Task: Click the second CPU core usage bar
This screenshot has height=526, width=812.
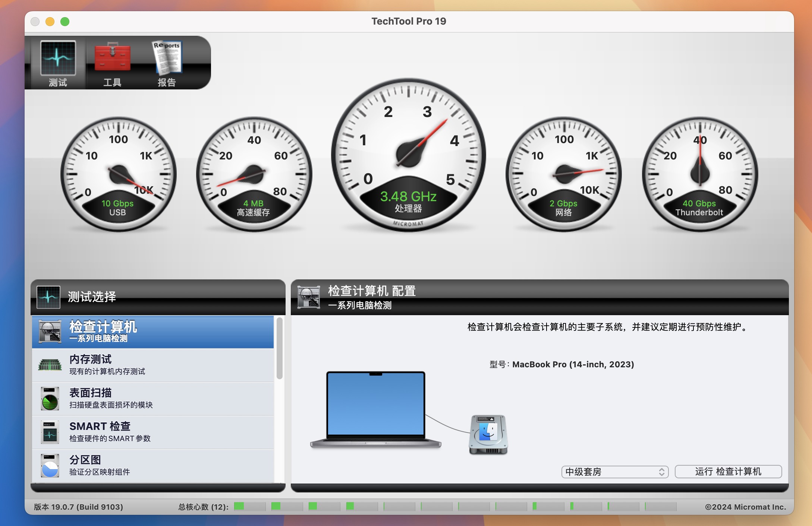Action: (x=287, y=507)
